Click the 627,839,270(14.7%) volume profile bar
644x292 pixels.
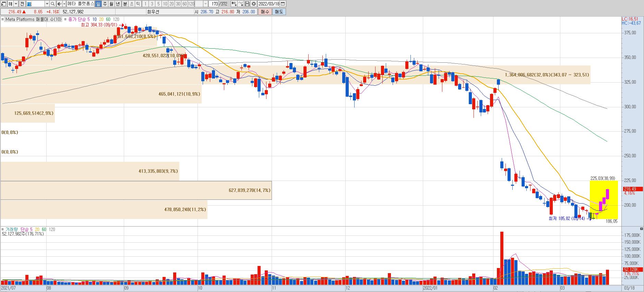136,190
